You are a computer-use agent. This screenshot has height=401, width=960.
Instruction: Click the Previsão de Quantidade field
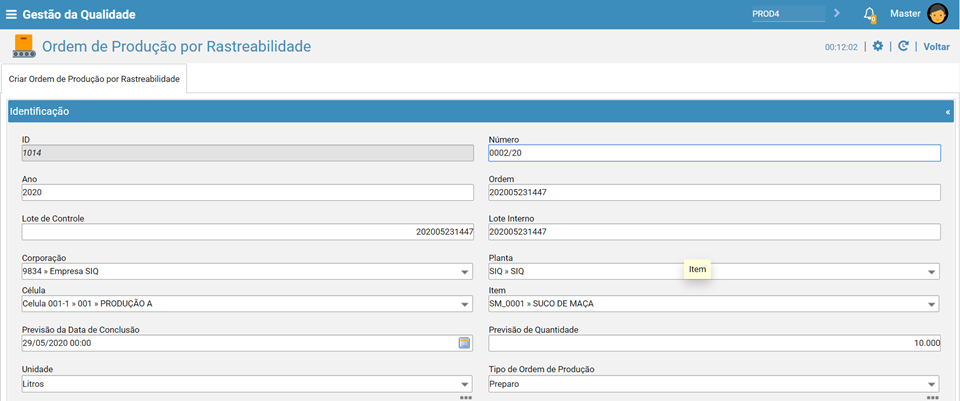pos(714,343)
